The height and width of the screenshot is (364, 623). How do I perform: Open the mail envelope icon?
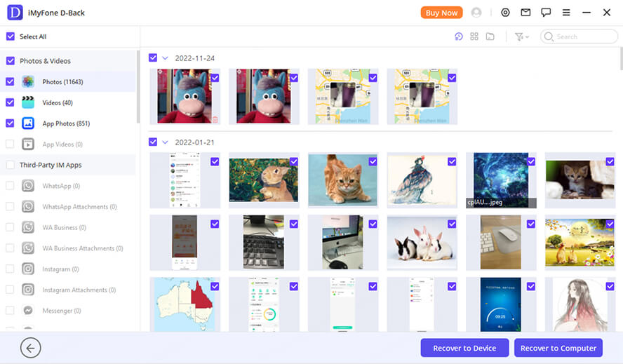point(525,13)
